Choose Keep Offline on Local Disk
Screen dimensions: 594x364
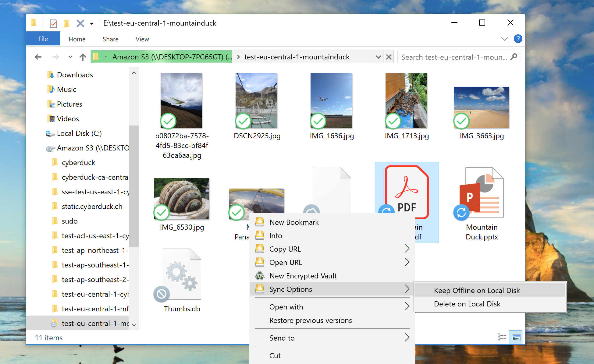[x=477, y=290]
